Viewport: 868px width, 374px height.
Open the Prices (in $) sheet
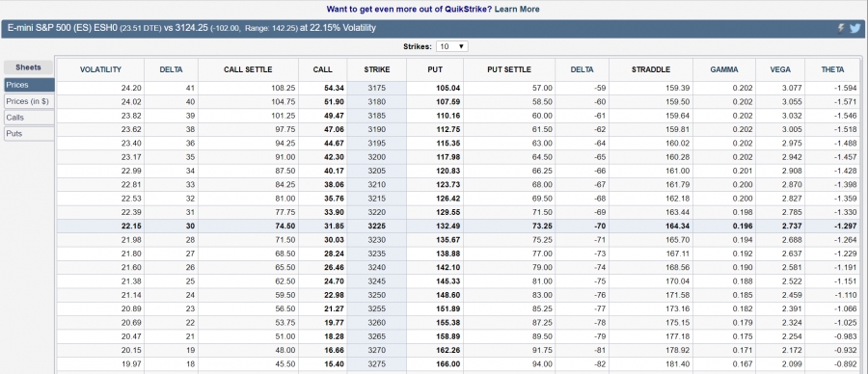(29, 101)
